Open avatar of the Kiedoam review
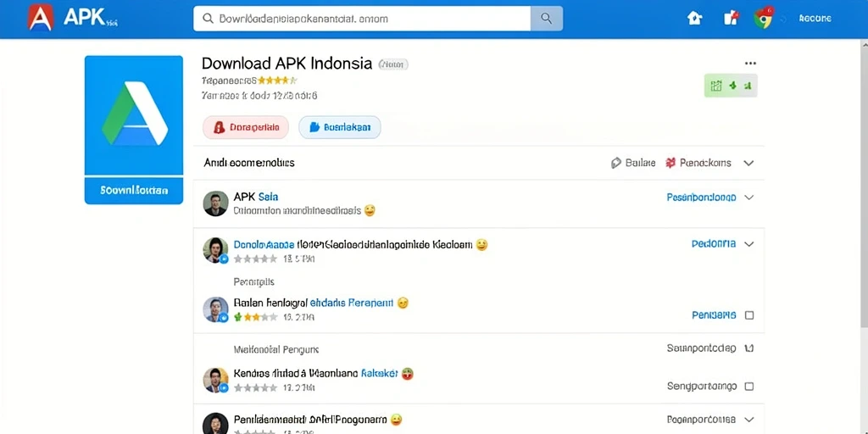 (x=215, y=250)
